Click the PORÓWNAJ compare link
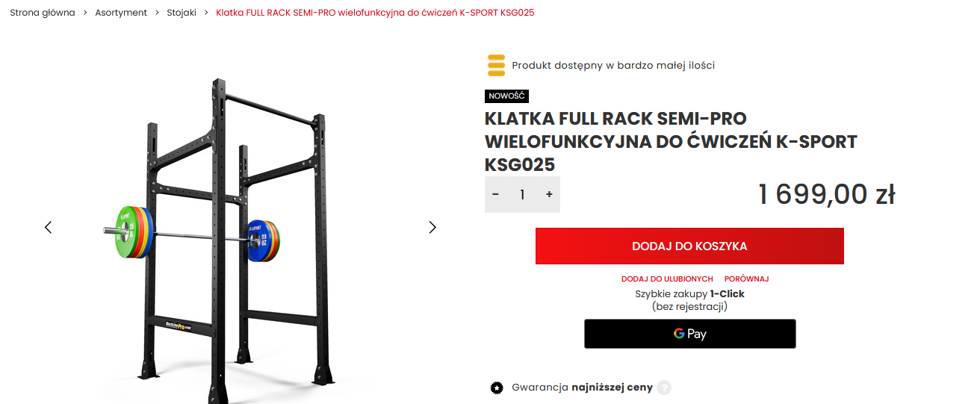The width and height of the screenshot is (980, 404). pyautogui.click(x=746, y=279)
